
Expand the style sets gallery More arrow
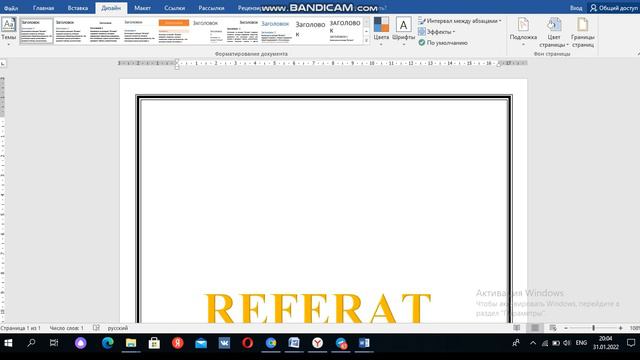366,40
